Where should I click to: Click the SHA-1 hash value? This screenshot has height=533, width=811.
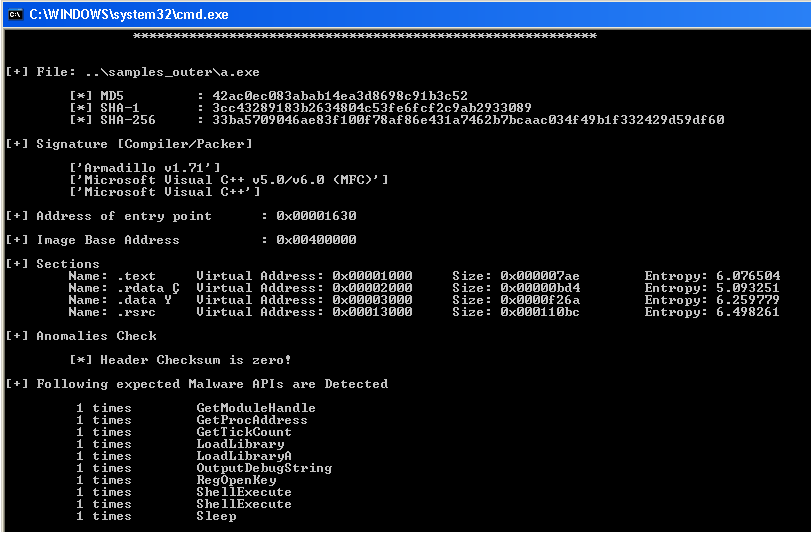click(372, 108)
